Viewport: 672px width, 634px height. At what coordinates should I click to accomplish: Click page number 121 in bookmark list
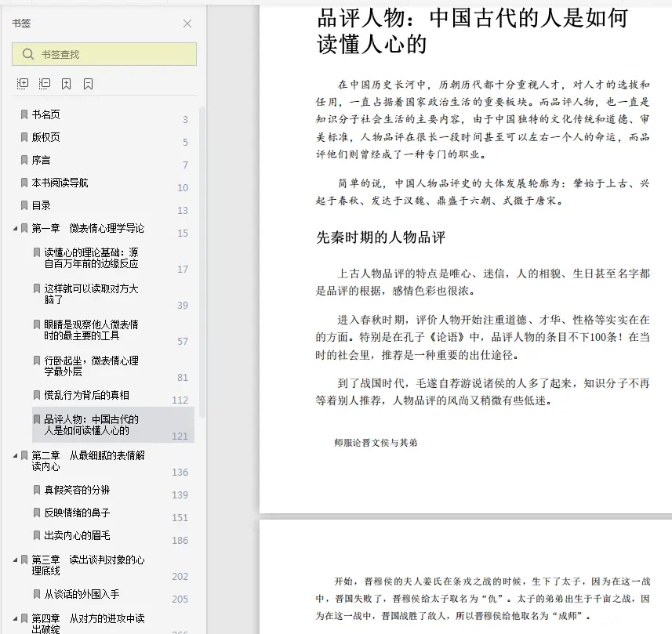[x=180, y=436]
